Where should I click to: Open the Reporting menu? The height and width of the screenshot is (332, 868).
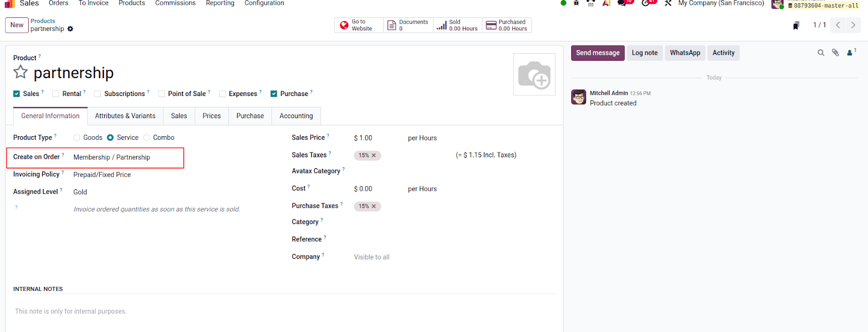[220, 3]
